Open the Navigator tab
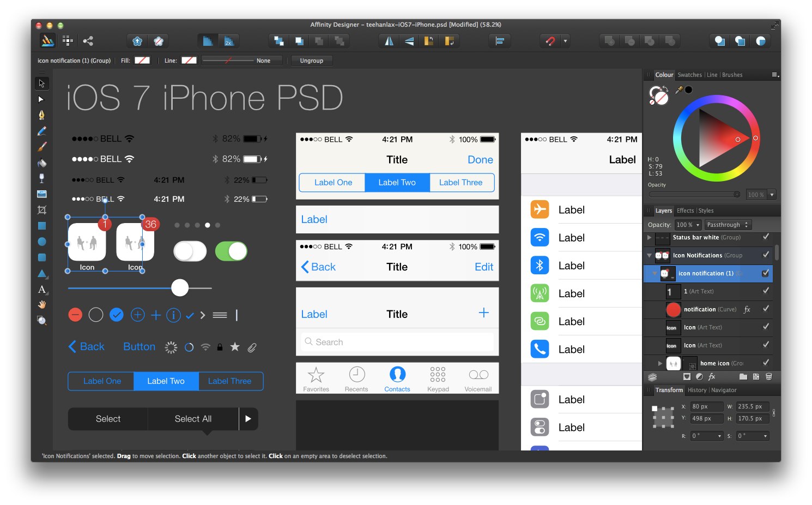 coord(724,390)
